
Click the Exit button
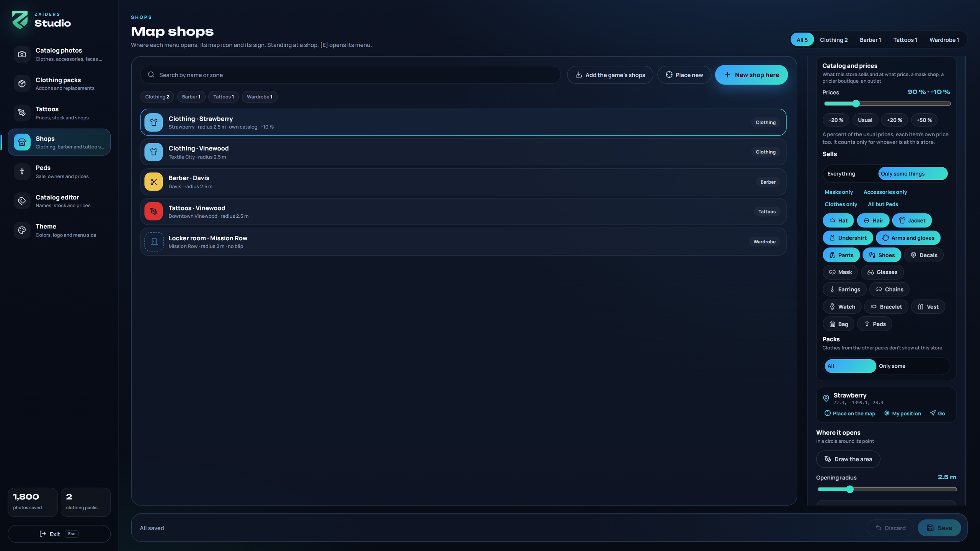click(59, 534)
